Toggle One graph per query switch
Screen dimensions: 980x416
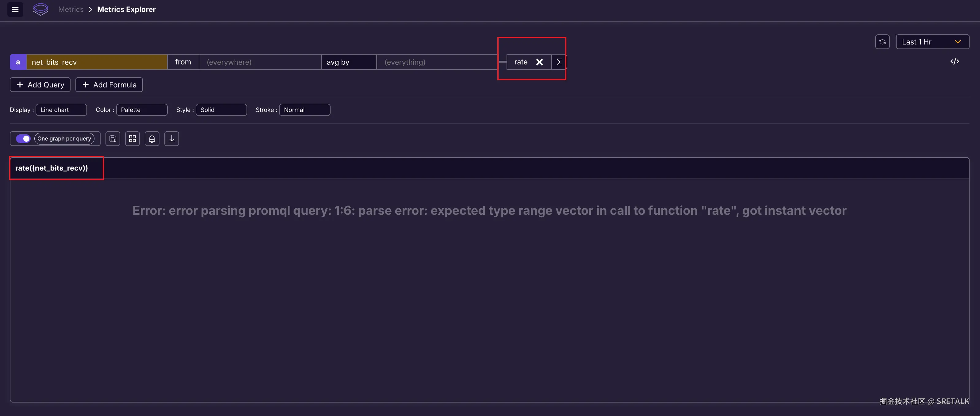pos(23,139)
